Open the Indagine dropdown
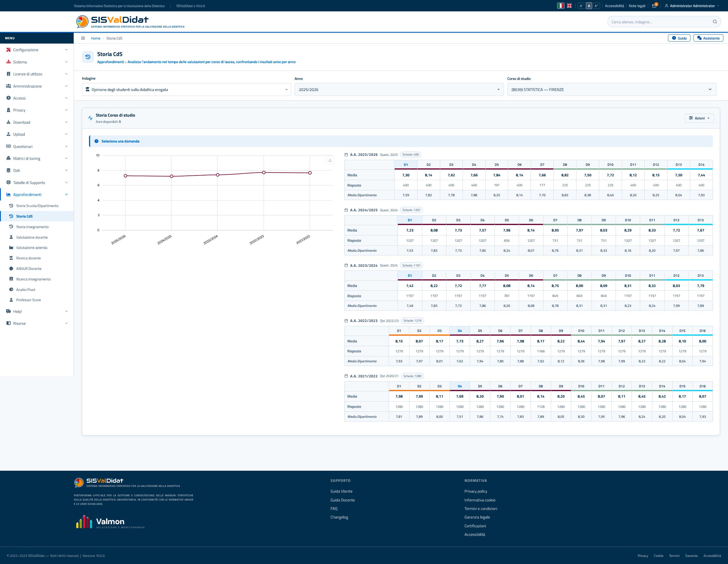728x564 pixels. [186, 89]
